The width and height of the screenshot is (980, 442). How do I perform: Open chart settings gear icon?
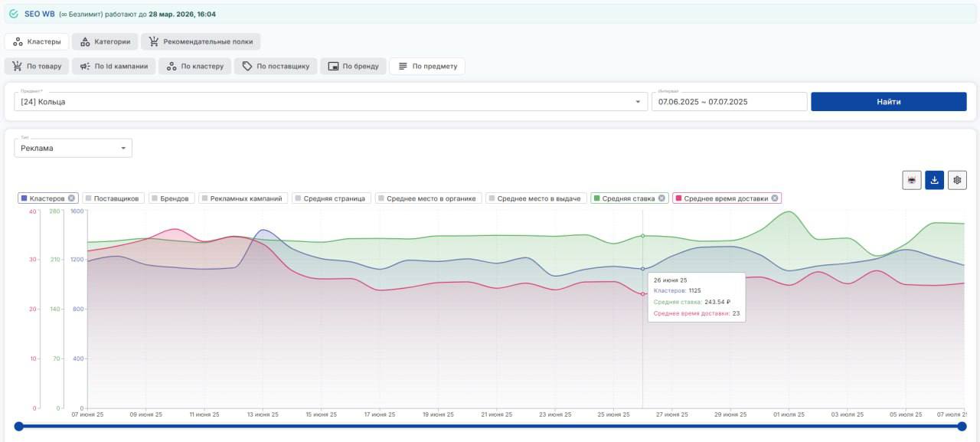pos(957,180)
